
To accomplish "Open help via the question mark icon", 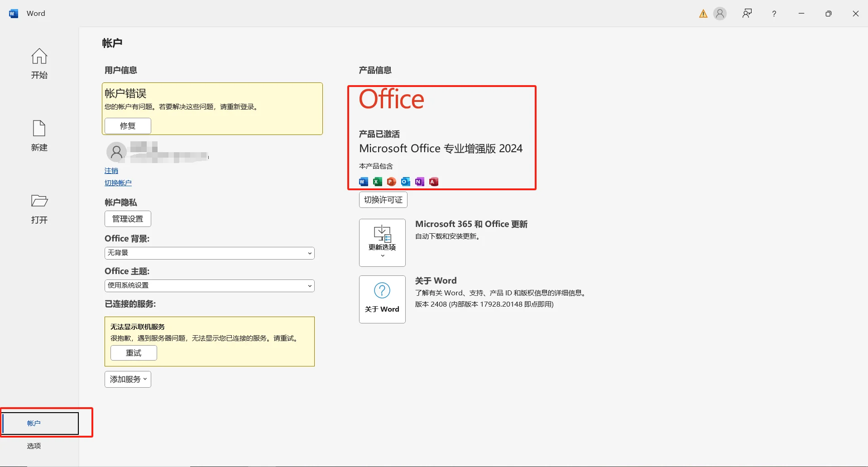I will pyautogui.click(x=773, y=13).
